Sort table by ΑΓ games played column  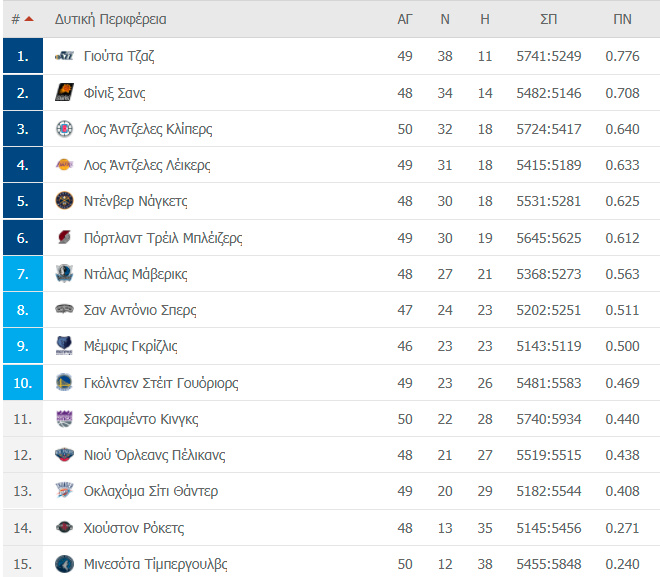[x=405, y=19]
